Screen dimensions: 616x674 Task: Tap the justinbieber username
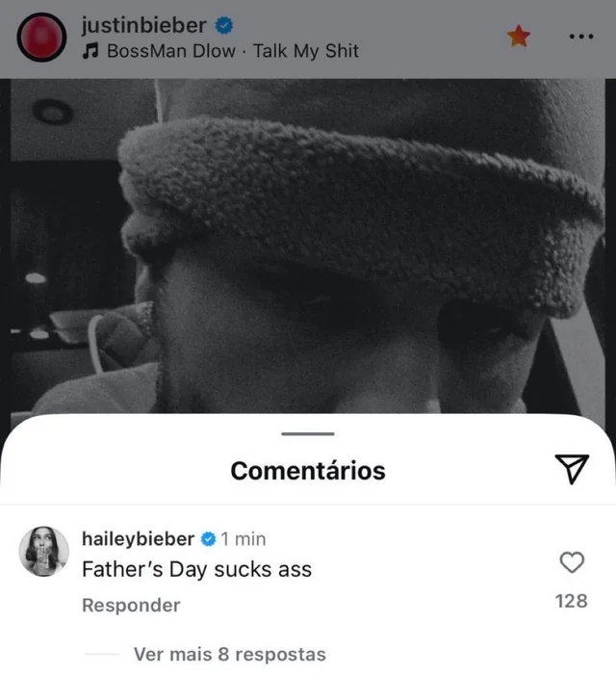point(144,25)
